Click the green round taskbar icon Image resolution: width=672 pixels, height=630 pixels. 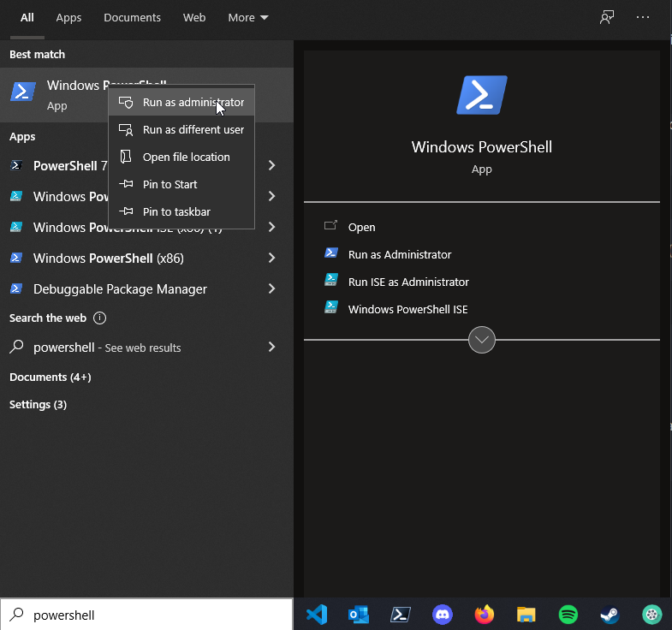[651, 615]
